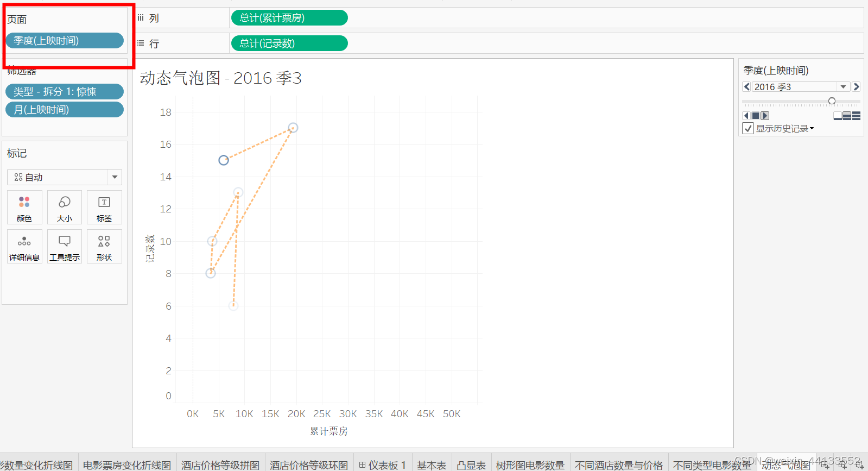
Task: Open the 详细信息 (Detail) marks card
Action: (24, 247)
